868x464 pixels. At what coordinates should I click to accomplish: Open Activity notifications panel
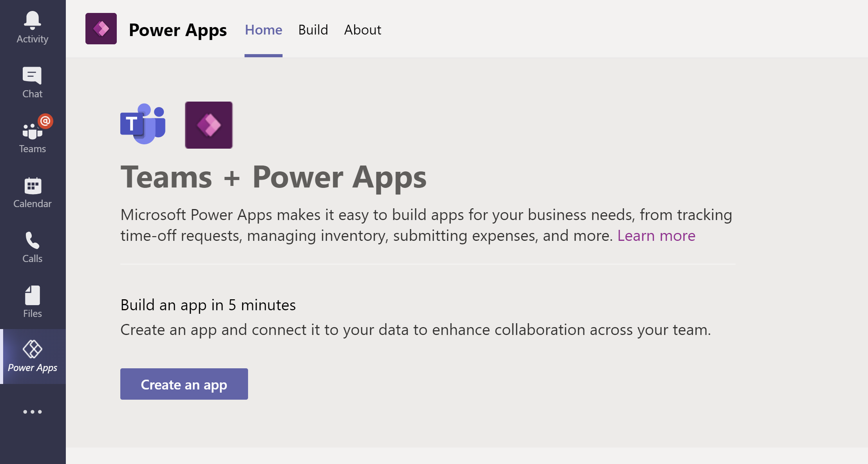32,24
